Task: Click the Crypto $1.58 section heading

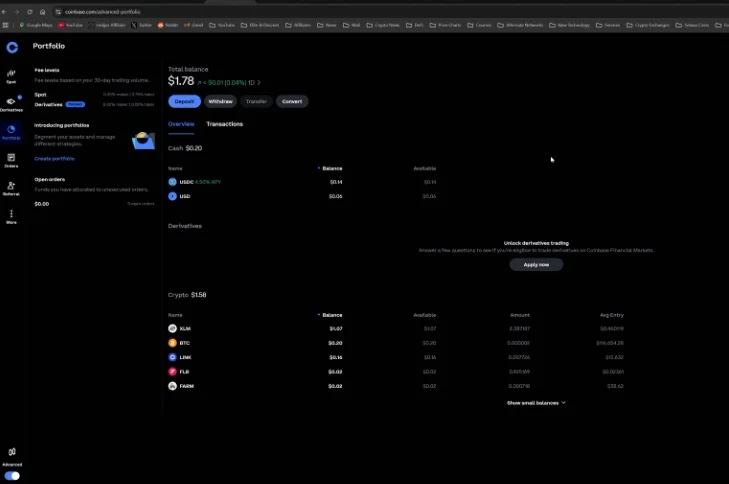Action: point(187,295)
